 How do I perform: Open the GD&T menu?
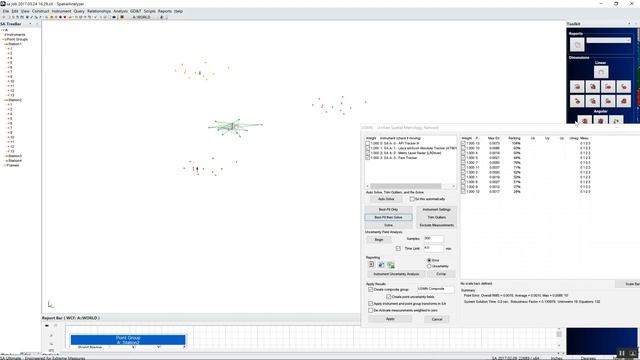coord(136,11)
